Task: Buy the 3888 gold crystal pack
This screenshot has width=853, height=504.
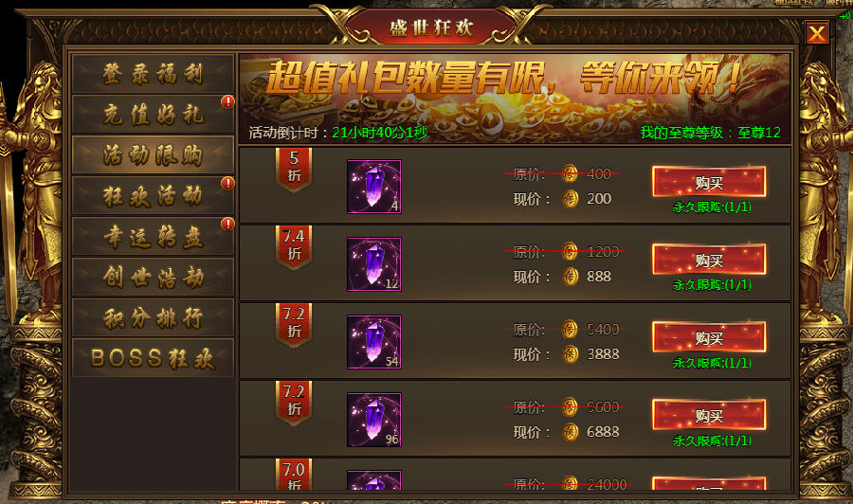Action: click(x=709, y=337)
